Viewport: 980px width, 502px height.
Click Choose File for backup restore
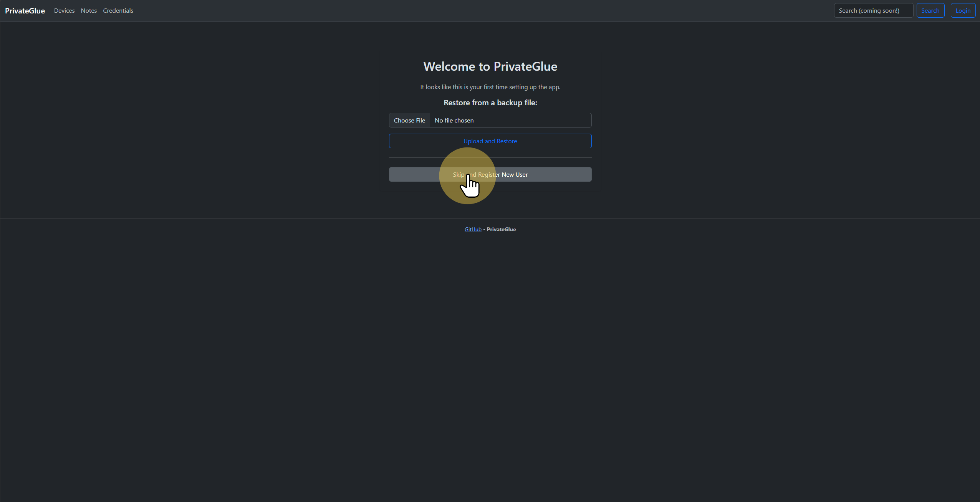[409, 120]
